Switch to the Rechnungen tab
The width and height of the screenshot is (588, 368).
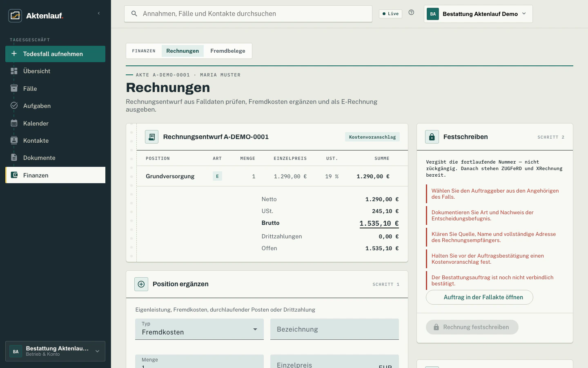(183, 51)
